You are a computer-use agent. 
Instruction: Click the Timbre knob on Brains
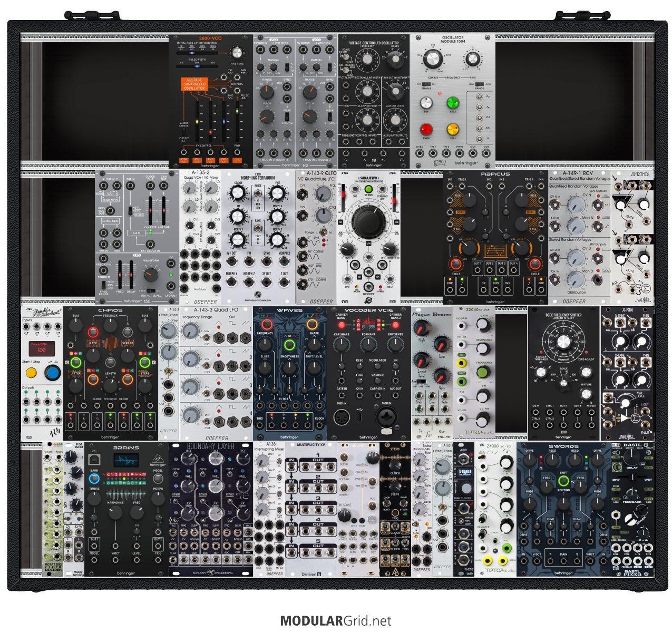point(94,498)
